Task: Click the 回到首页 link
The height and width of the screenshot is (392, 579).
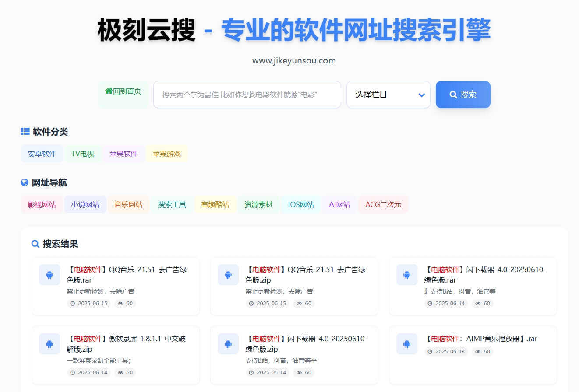Action: coord(123,91)
